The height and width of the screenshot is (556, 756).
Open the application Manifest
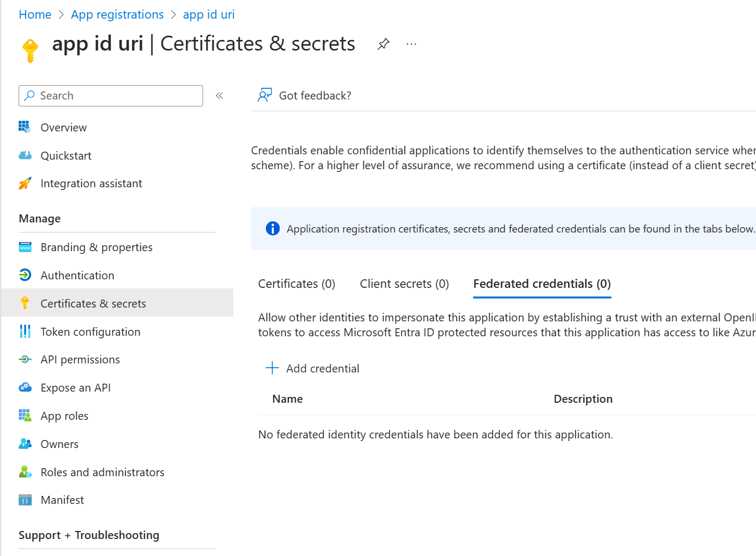(62, 500)
